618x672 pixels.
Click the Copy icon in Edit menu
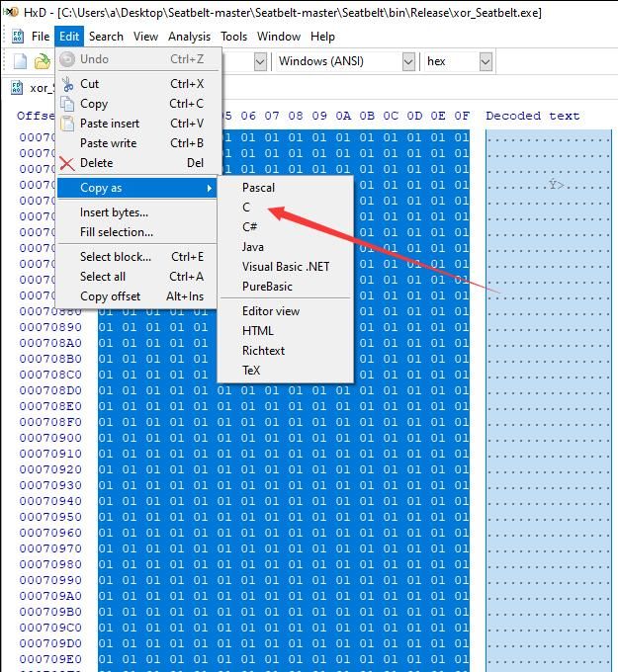point(67,104)
